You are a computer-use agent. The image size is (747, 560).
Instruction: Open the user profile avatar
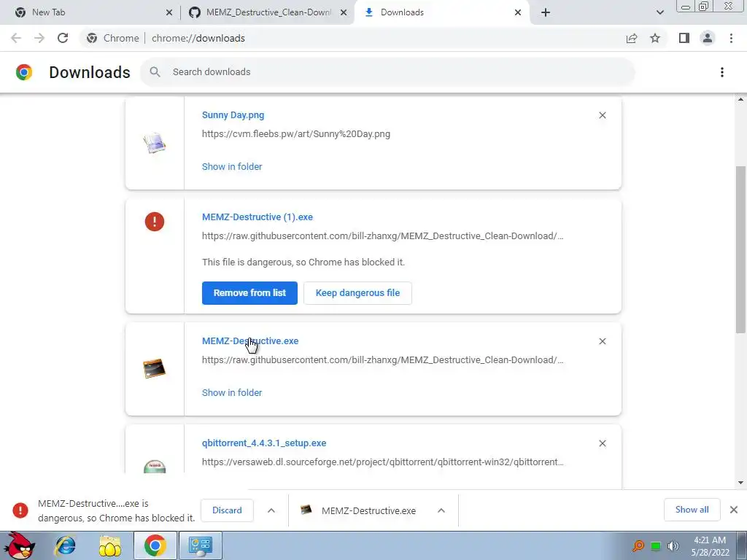pyautogui.click(x=708, y=38)
